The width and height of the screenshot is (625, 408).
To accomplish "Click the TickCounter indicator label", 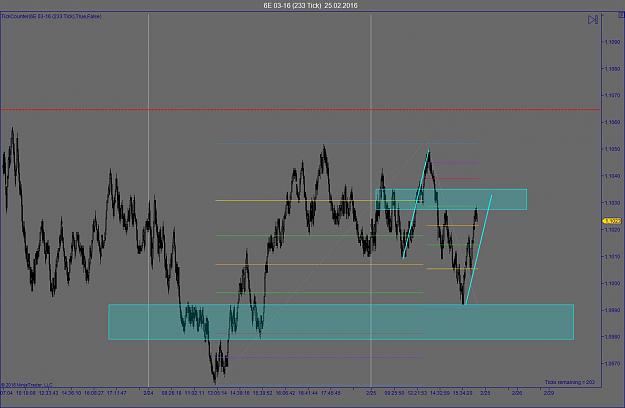I will pos(51,16).
